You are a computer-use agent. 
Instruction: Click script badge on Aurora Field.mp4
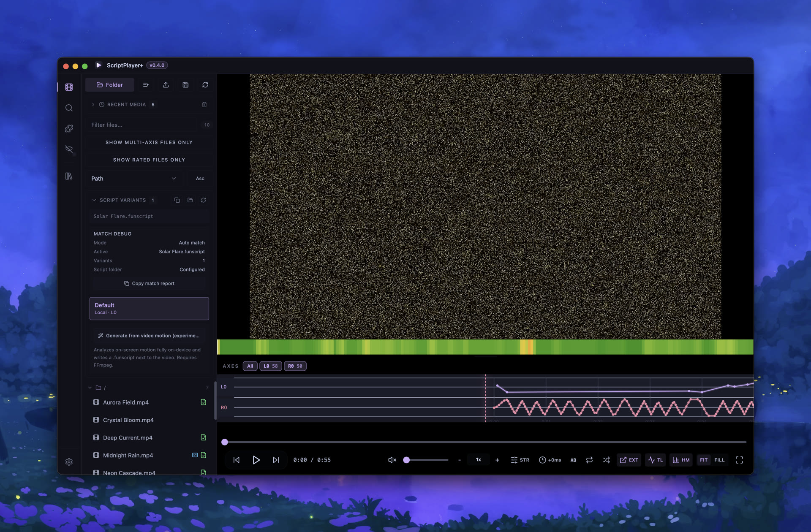coord(204,402)
